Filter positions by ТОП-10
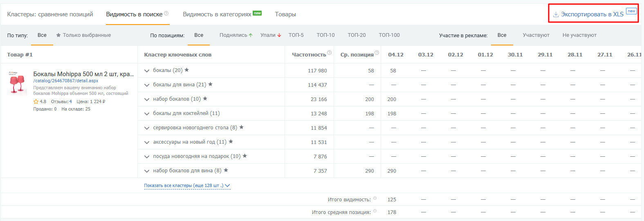The image size is (644, 221). pyautogui.click(x=325, y=35)
